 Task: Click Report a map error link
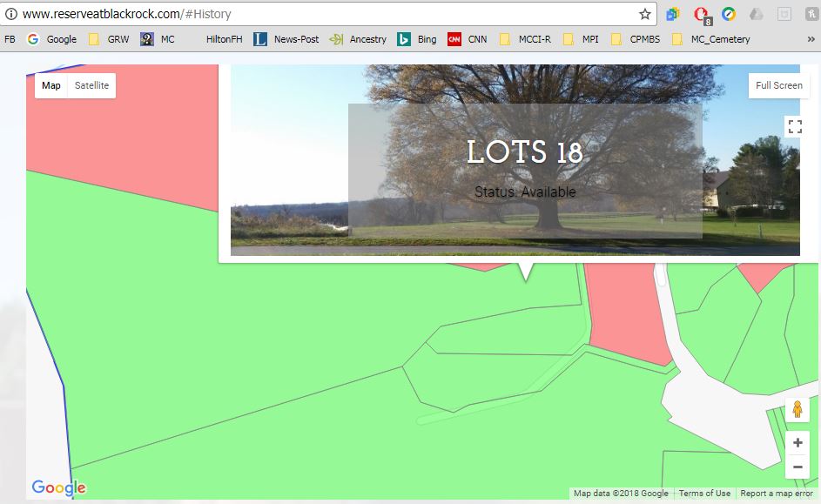pos(777,493)
